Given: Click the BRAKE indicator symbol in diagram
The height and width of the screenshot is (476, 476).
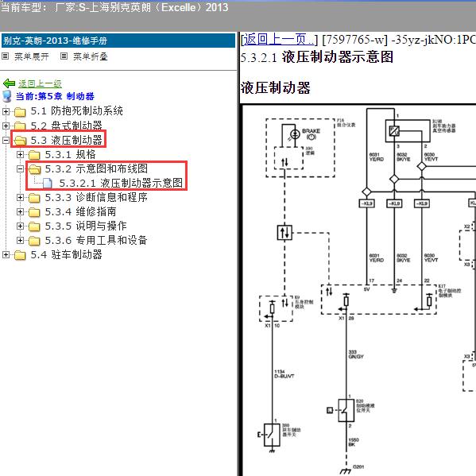Looking at the screenshot, I should (x=295, y=134).
